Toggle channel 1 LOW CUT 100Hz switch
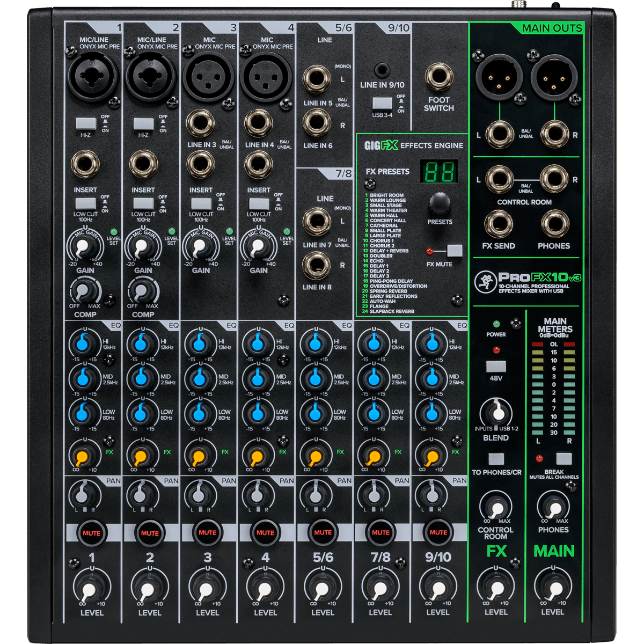Viewport: 644px width, 644px height. [x=85, y=203]
